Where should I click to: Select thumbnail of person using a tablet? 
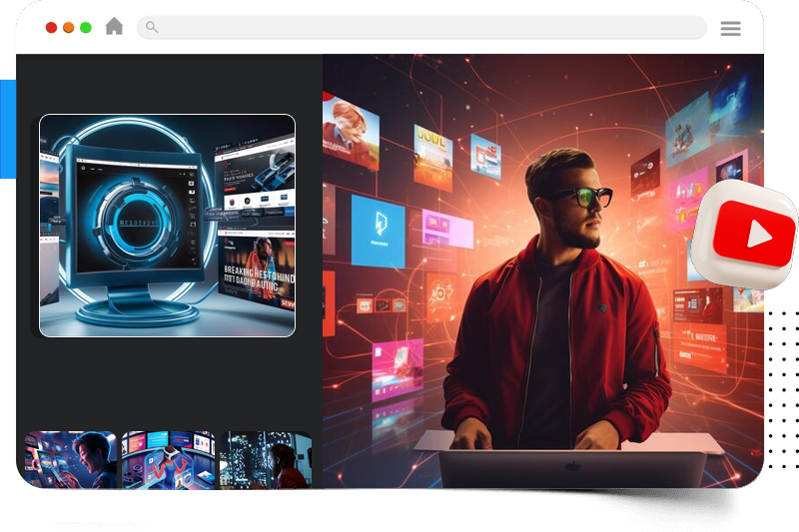(x=71, y=466)
